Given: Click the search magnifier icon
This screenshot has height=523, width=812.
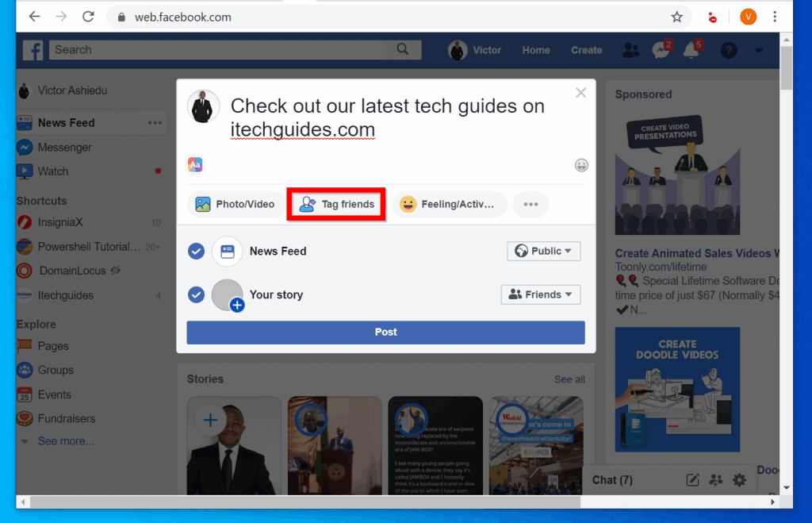Looking at the screenshot, I should coord(402,49).
